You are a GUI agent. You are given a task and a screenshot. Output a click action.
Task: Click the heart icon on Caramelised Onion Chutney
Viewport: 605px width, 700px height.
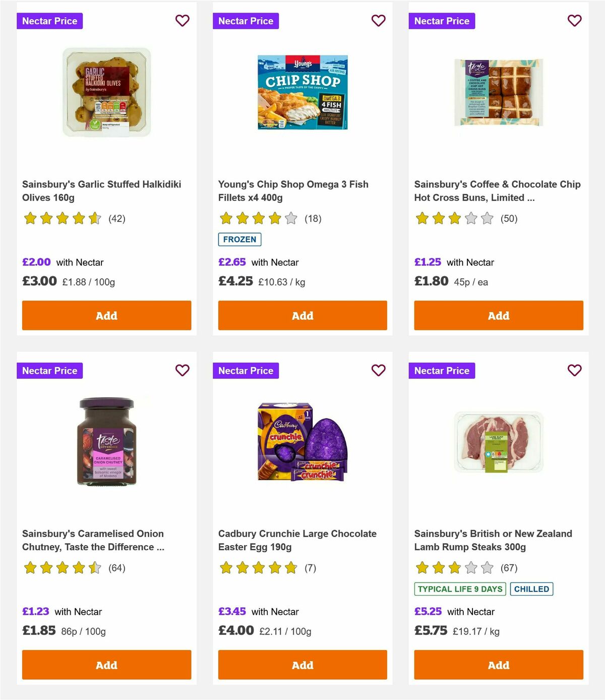(x=182, y=370)
